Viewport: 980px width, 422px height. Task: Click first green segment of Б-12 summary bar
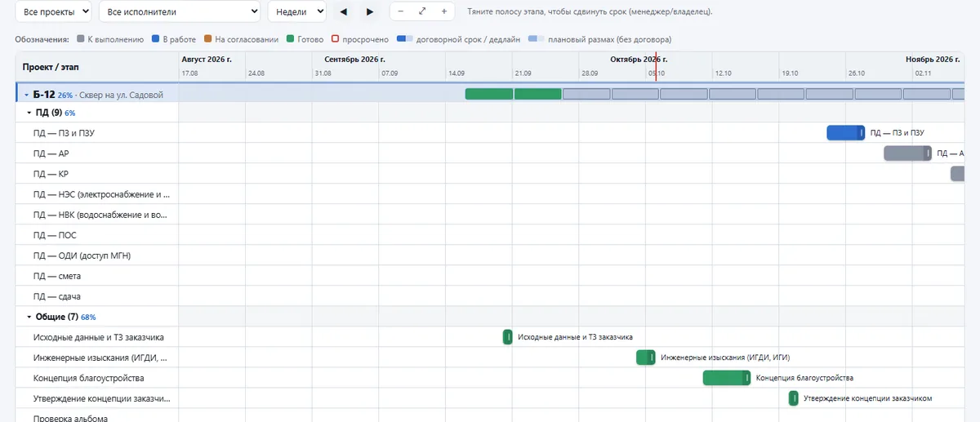[489, 94]
